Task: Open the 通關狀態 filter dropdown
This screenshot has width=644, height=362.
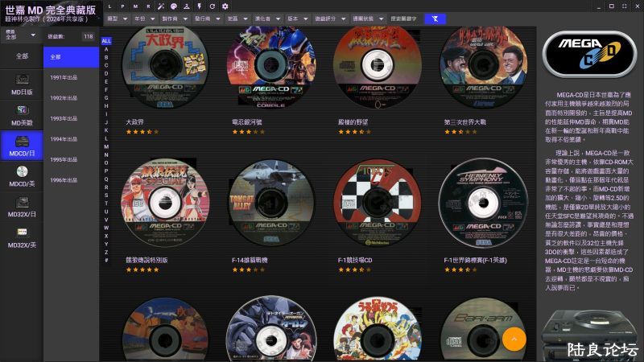Action: (368, 19)
